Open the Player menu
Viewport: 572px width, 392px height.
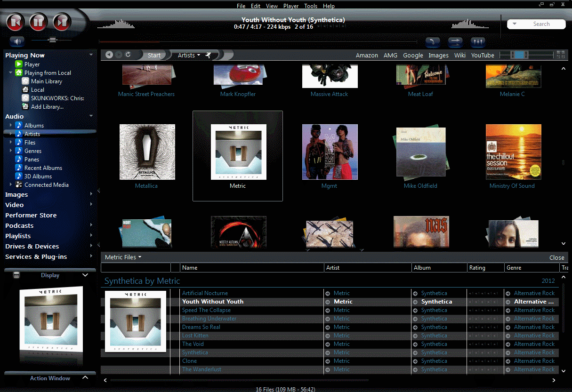(x=291, y=6)
